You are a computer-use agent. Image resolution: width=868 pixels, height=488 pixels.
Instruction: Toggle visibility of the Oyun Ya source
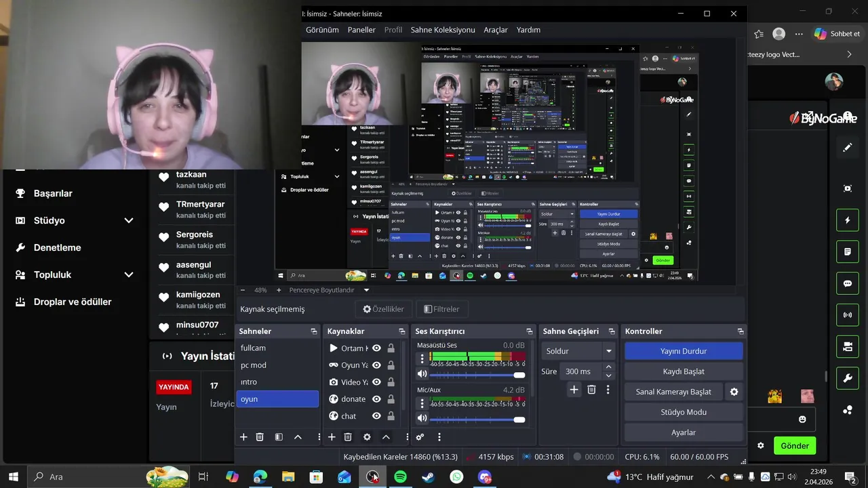pyautogui.click(x=376, y=365)
